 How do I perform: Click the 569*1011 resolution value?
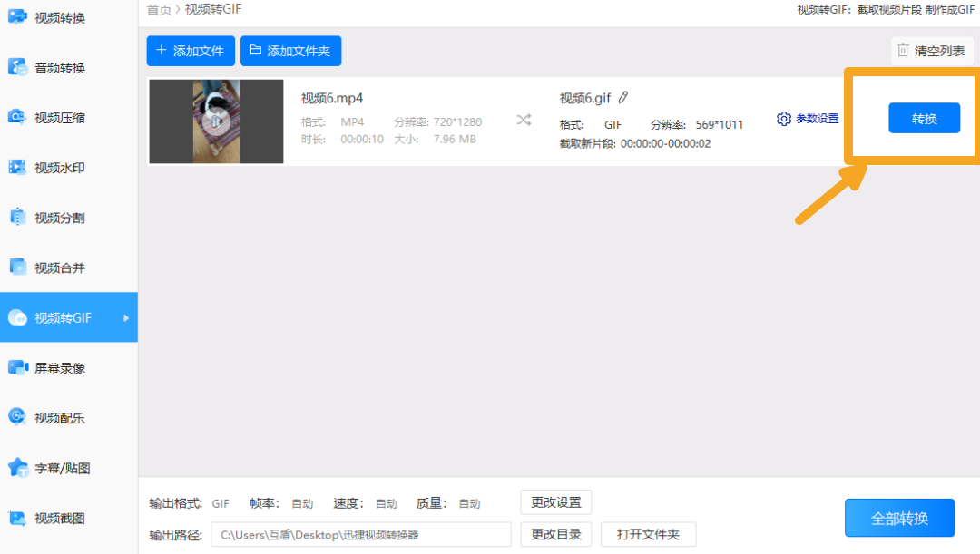point(720,124)
